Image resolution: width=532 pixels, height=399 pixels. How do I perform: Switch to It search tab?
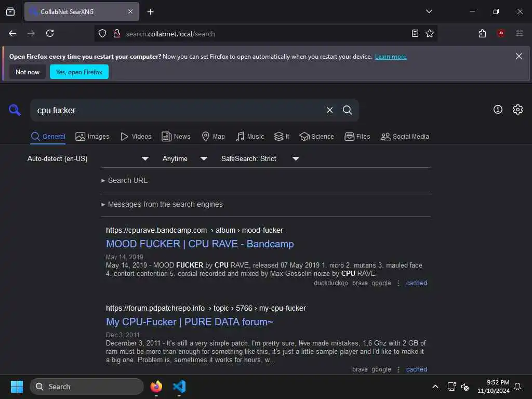click(x=282, y=137)
